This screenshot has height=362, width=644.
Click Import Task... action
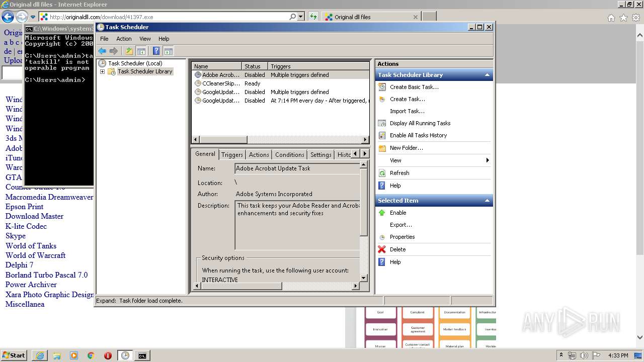pos(407,111)
